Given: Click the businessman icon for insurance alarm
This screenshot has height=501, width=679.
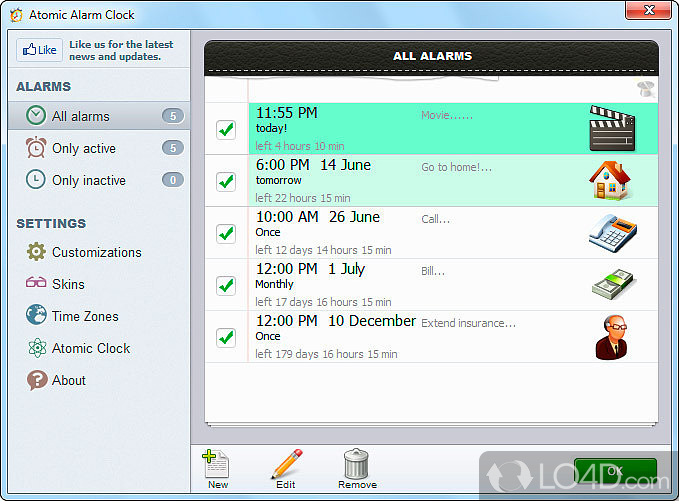Looking at the screenshot, I should pyautogui.click(x=612, y=337).
